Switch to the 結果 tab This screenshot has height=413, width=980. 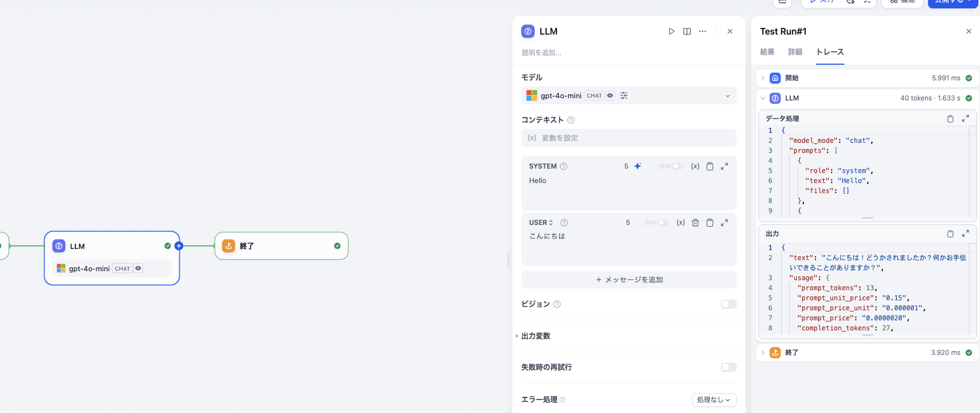(x=767, y=52)
